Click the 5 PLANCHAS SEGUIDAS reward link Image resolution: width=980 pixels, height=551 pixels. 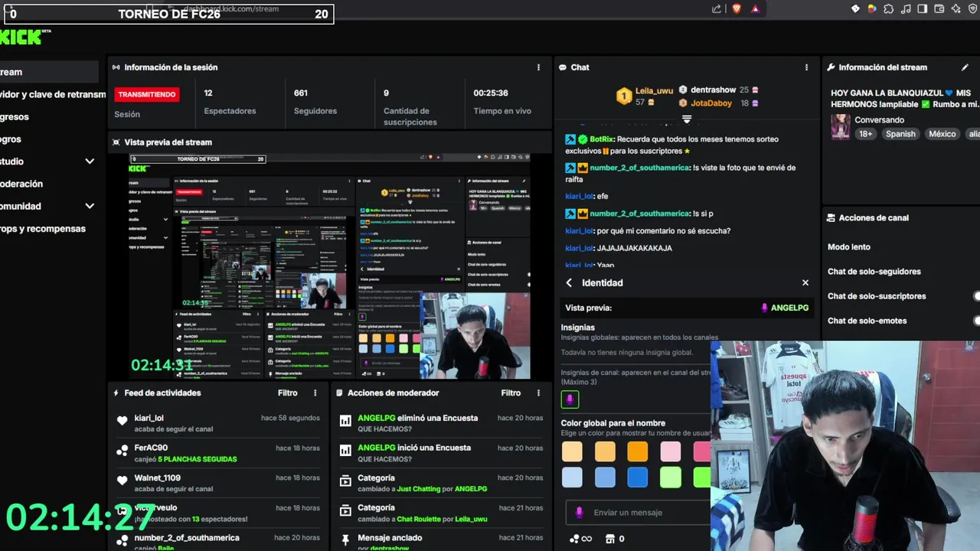tap(198, 459)
